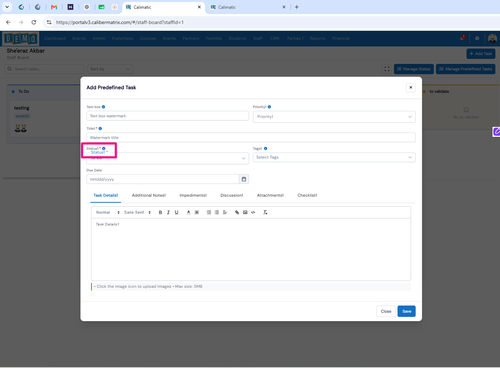The image size is (500, 368).
Task: Switch to the Checklist tab
Action: coord(307,195)
